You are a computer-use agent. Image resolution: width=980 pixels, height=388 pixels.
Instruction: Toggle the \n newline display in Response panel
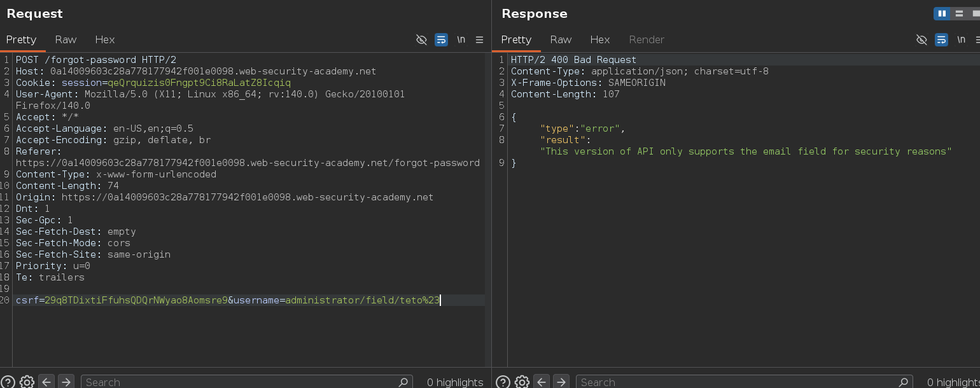961,39
